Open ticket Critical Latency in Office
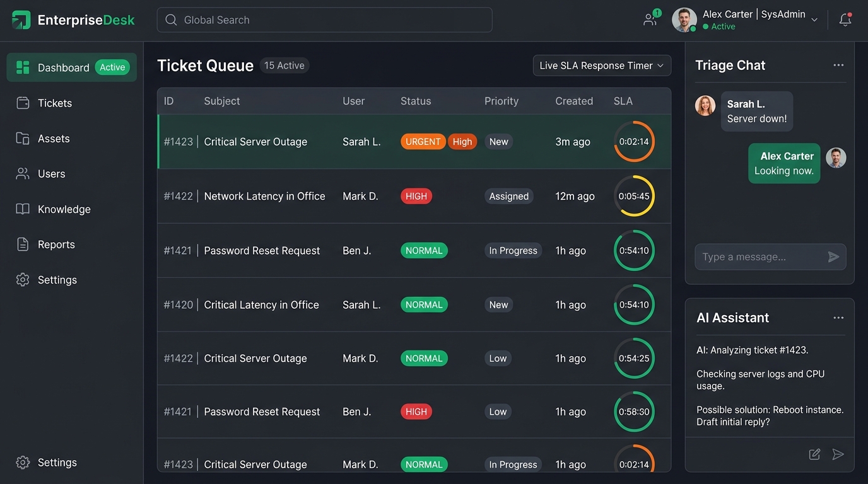 pos(261,304)
